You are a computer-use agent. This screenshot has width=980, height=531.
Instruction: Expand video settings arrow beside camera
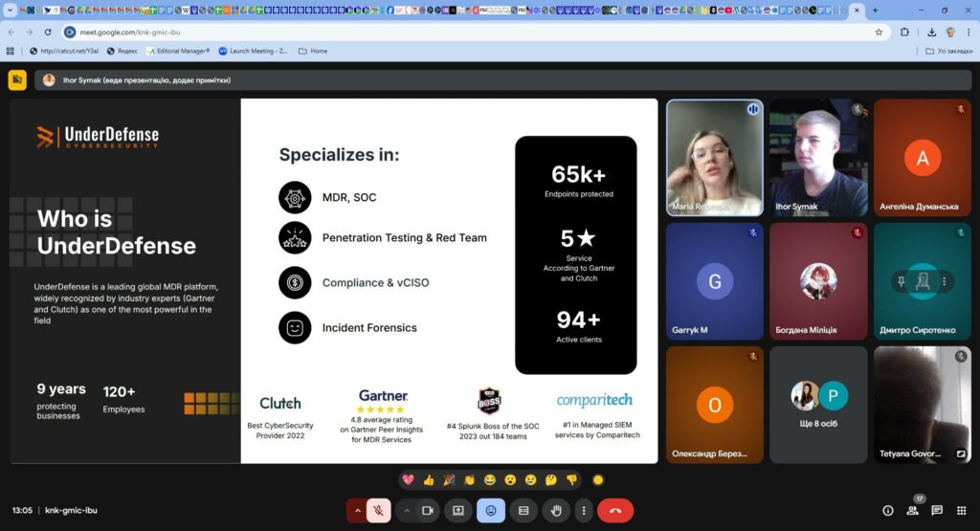coord(407,511)
